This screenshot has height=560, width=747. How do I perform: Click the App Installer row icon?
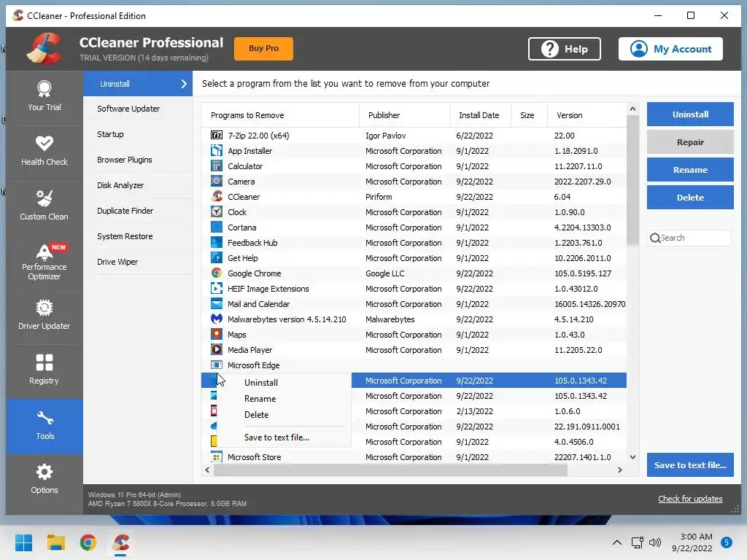point(216,150)
